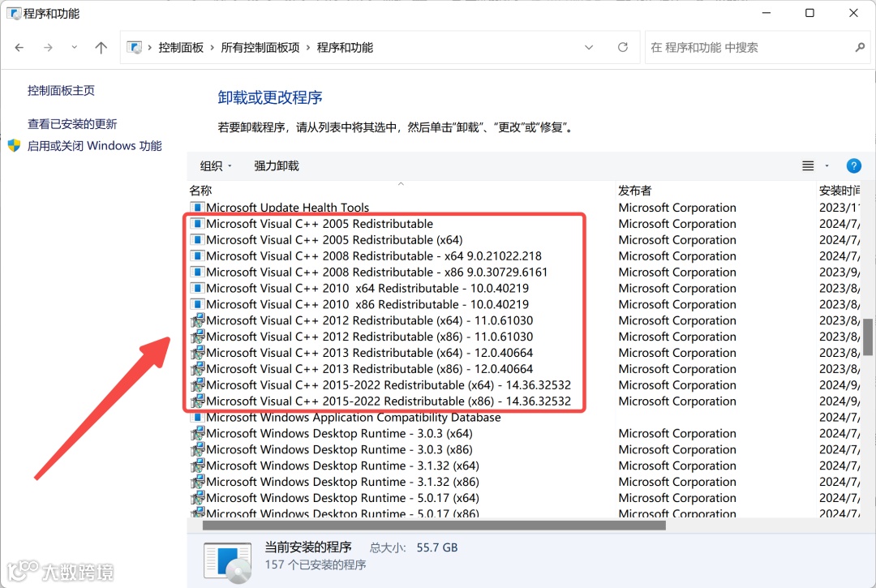Click icon of Visual C++ 2010 x64 Redistributable
The width and height of the screenshot is (876, 588).
tap(197, 289)
